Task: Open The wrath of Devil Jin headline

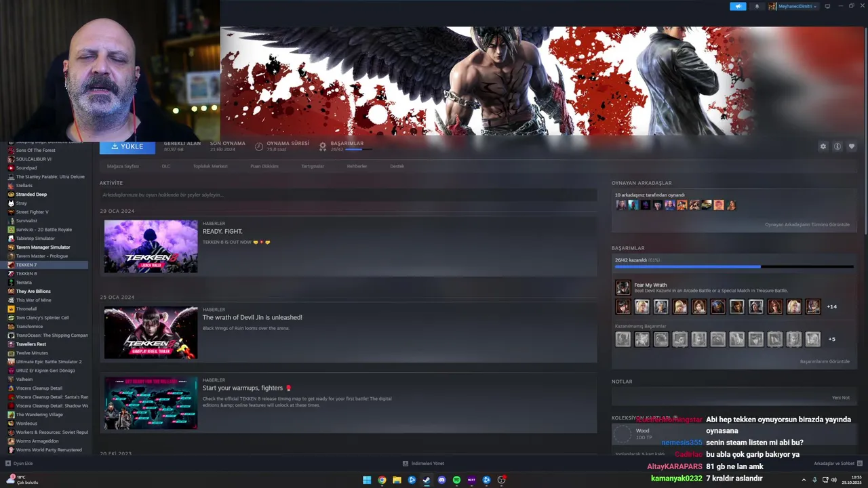Action: click(252, 317)
